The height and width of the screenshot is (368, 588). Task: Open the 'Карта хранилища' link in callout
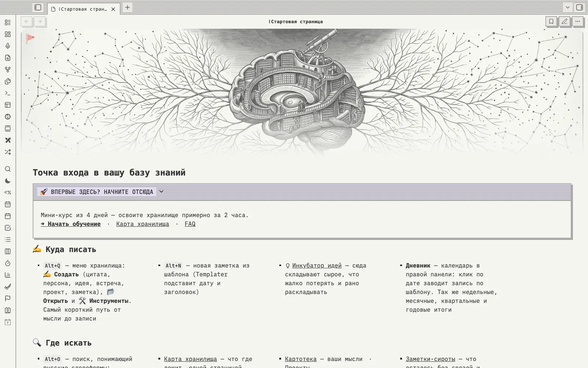[x=143, y=224]
